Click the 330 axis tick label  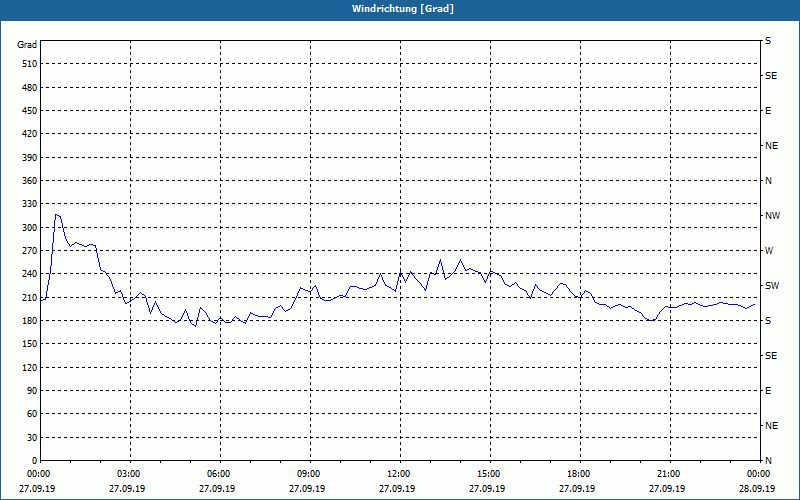coord(30,204)
